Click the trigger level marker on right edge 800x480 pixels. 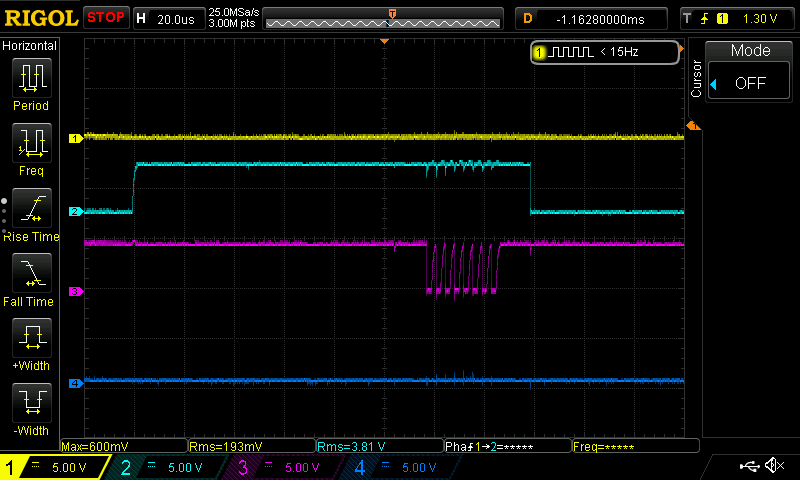point(693,125)
